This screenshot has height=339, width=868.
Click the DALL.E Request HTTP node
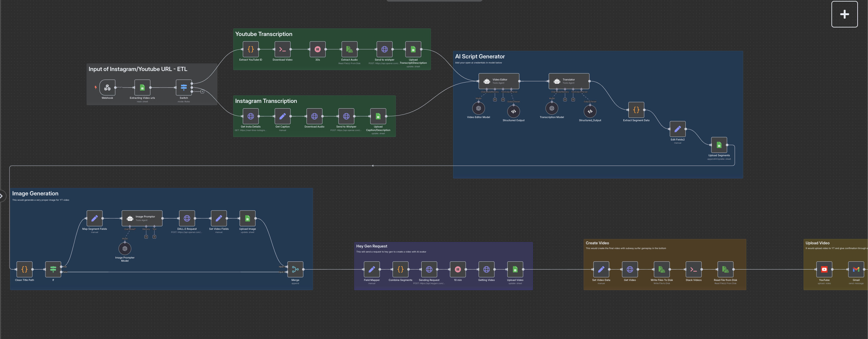pyautogui.click(x=187, y=218)
